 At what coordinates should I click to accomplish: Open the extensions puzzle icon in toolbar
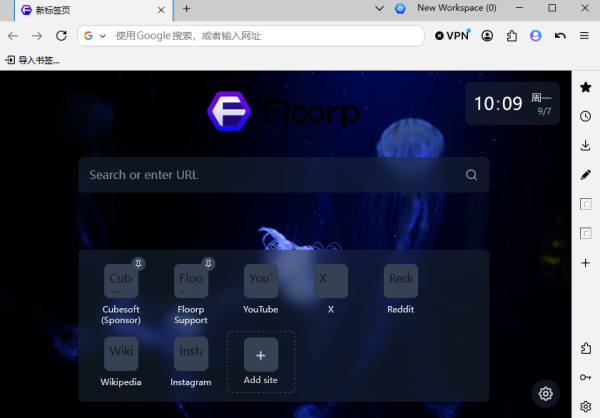(512, 36)
